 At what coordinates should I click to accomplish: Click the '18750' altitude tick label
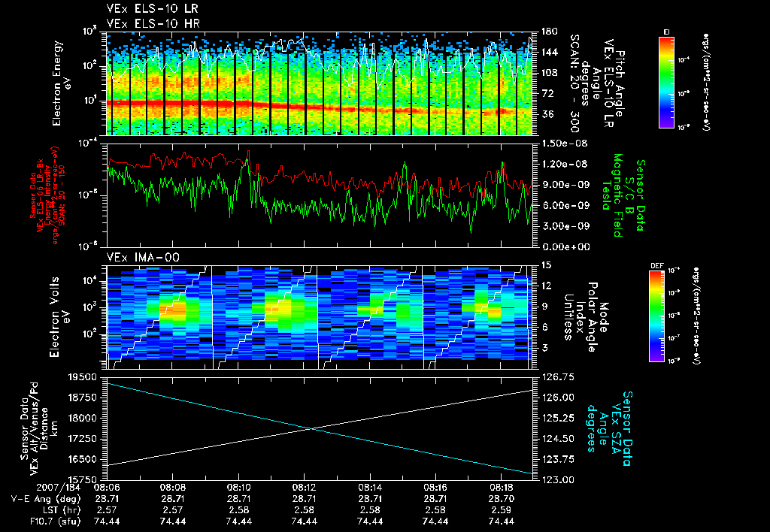(83, 398)
